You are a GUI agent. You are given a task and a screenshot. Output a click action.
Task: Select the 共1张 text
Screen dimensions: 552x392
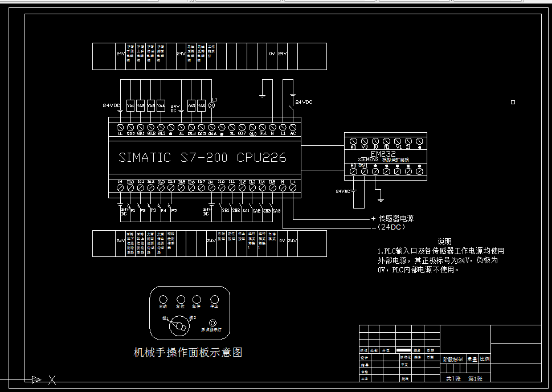coord(453,379)
